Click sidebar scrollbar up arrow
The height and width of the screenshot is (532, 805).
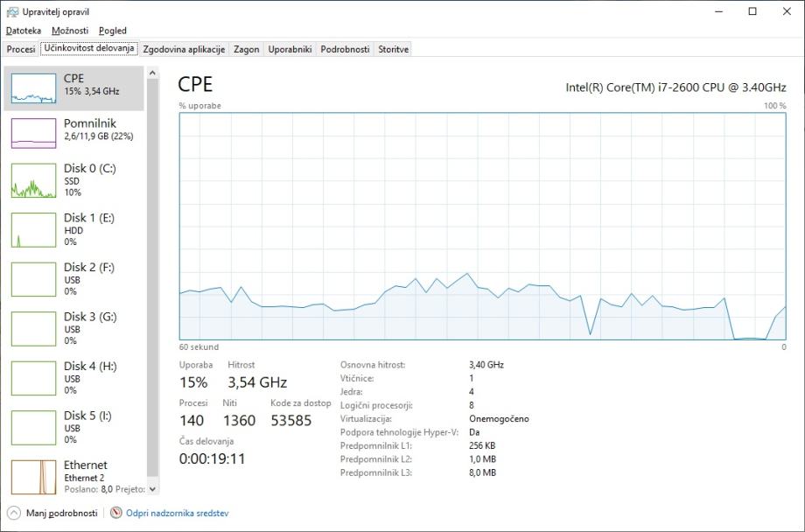[153, 72]
